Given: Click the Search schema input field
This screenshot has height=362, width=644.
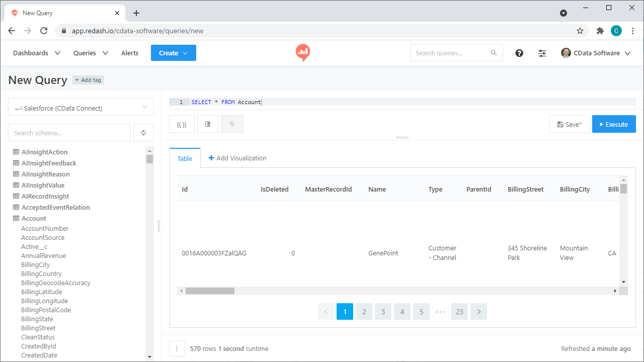Looking at the screenshot, I should [69, 133].
